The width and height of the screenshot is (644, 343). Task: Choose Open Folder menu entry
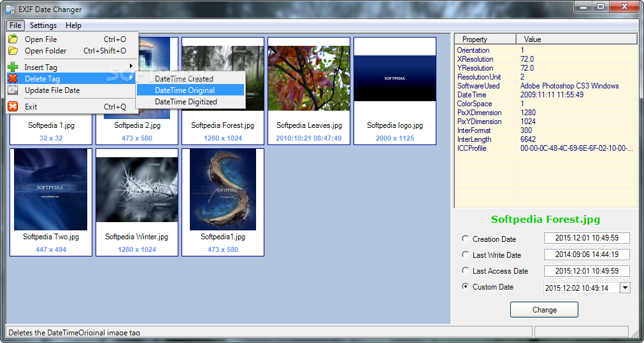tap(71, 51)
